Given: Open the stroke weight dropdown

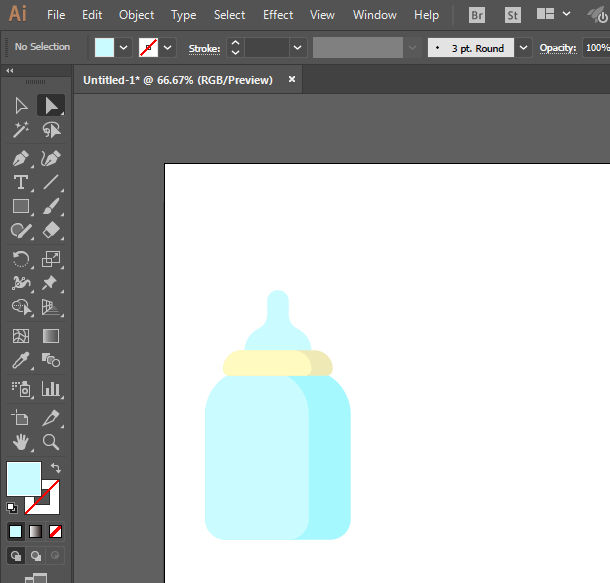Looking at the screenshot, I should coord(298,47).
